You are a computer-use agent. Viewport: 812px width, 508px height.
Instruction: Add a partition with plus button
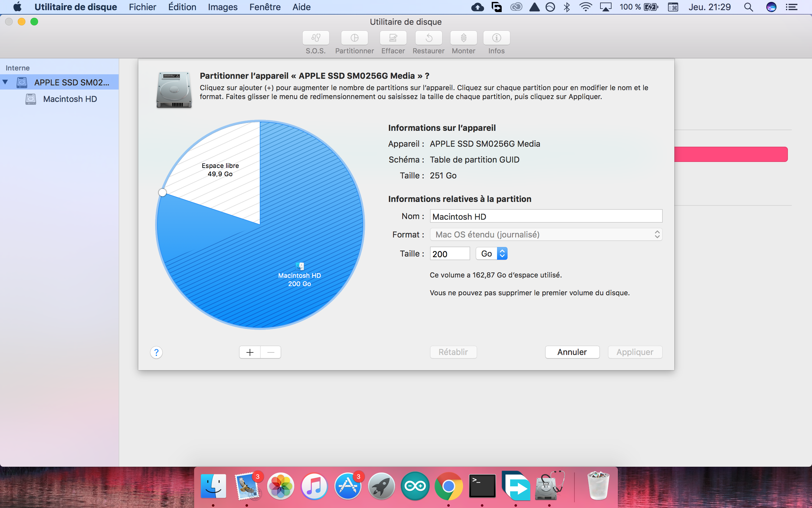pos(250,352)
